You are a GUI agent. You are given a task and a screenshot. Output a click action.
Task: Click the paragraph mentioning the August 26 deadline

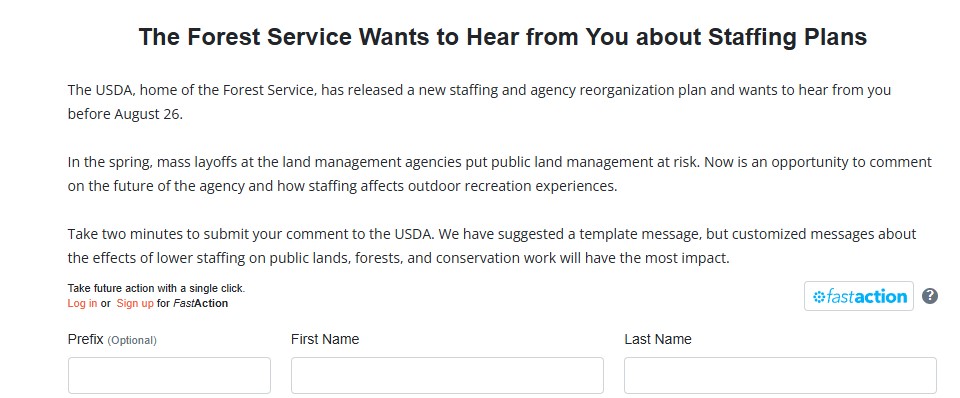coord(479,102)
